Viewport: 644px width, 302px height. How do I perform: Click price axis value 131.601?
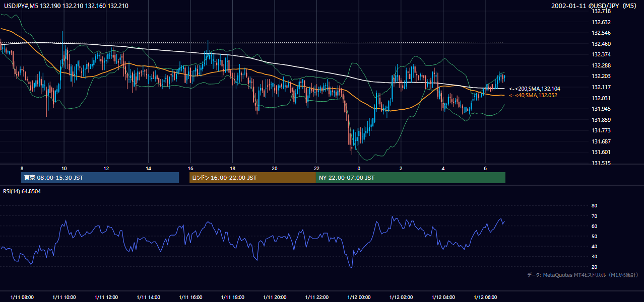tap(601, 152)
